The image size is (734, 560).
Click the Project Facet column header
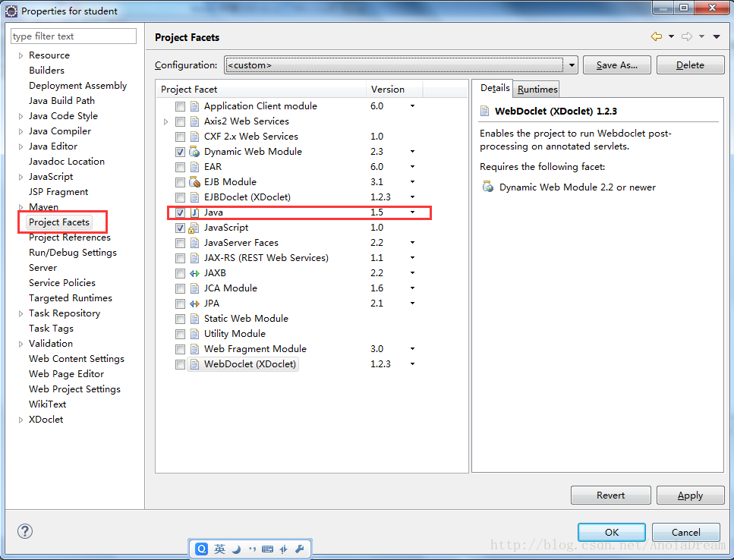click(x=261, y=89)
